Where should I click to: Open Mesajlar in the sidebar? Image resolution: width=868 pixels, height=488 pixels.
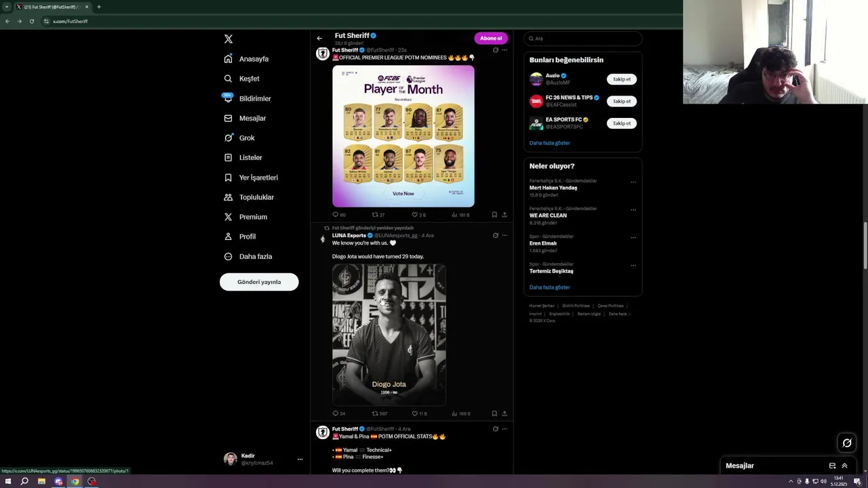[245, 118]
